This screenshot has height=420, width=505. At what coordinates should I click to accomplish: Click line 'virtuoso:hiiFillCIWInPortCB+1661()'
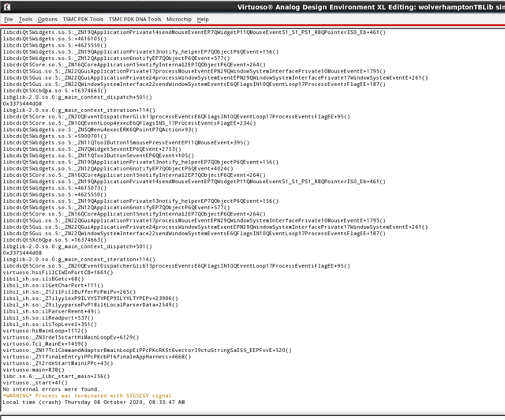pos(58,272)
